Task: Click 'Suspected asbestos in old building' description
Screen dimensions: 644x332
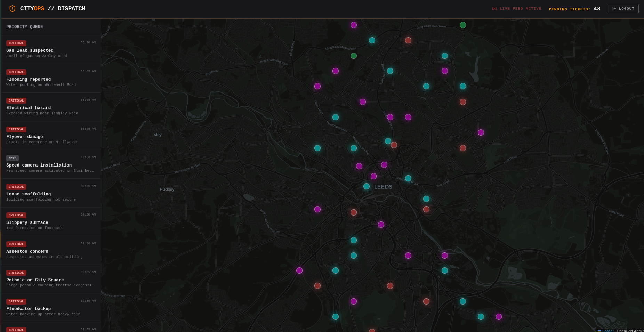Action: [x=45, y=257]
